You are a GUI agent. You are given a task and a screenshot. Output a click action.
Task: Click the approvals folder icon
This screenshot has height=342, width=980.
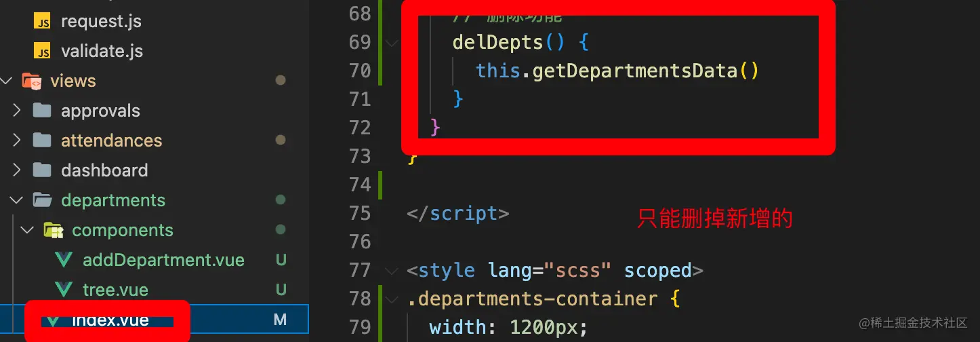(42, 111)
